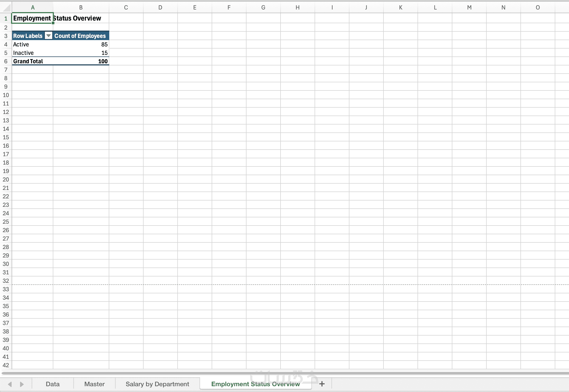Open the Row Labels filter dropdown

tap(49, 36)
